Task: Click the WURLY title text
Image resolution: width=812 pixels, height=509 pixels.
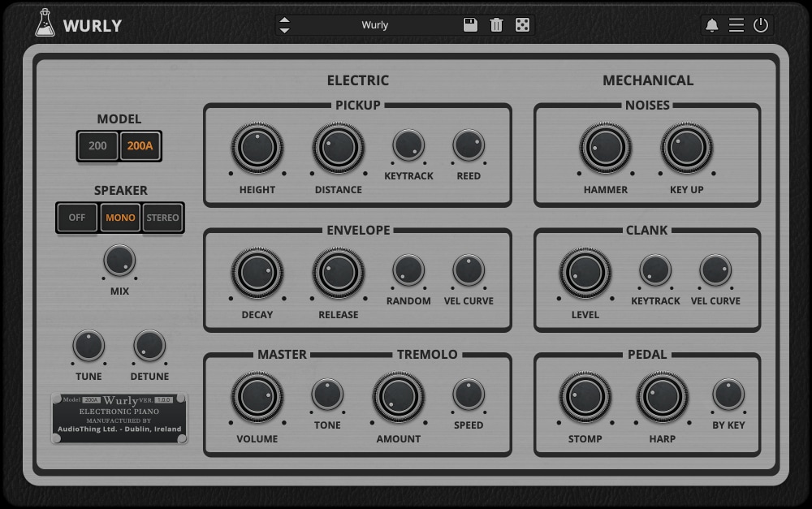Action: tap(93, 25)
